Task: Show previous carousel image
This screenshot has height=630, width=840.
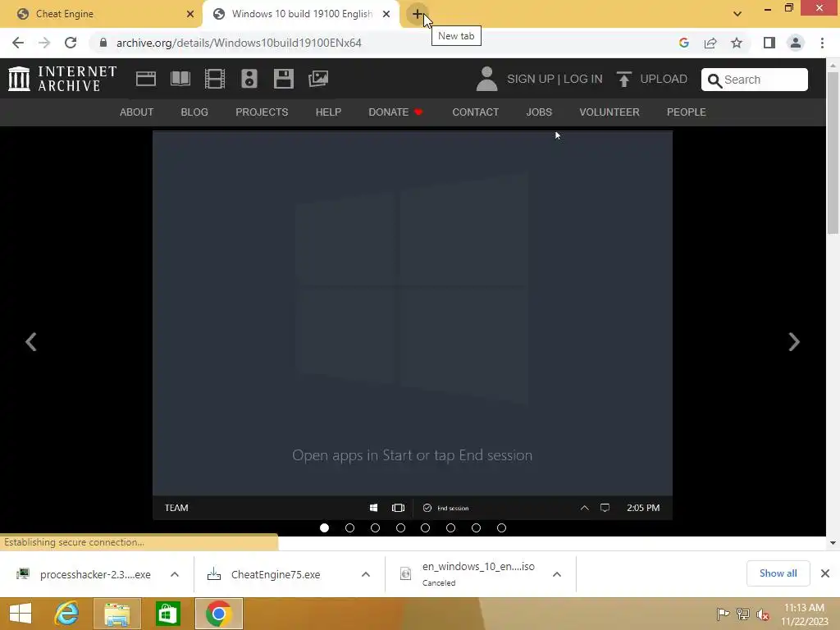Action: pyautogui.click(x=31, y=342)
